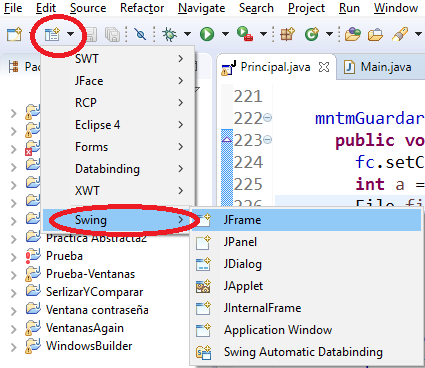Collapse code fold at line 223

[267, 140]
